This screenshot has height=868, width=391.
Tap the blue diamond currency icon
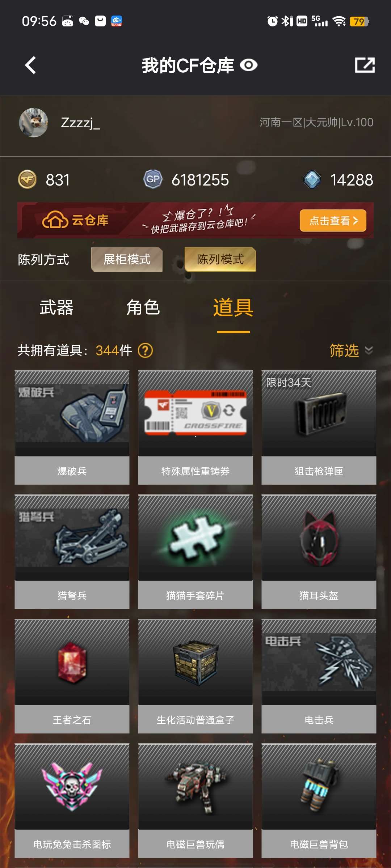(312, 180)
